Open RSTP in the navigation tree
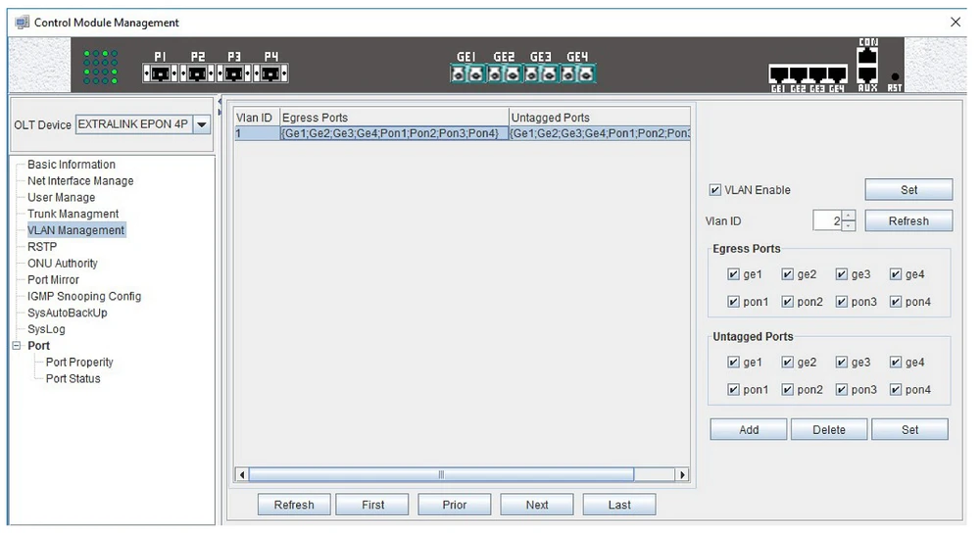 tap(42, 247)
